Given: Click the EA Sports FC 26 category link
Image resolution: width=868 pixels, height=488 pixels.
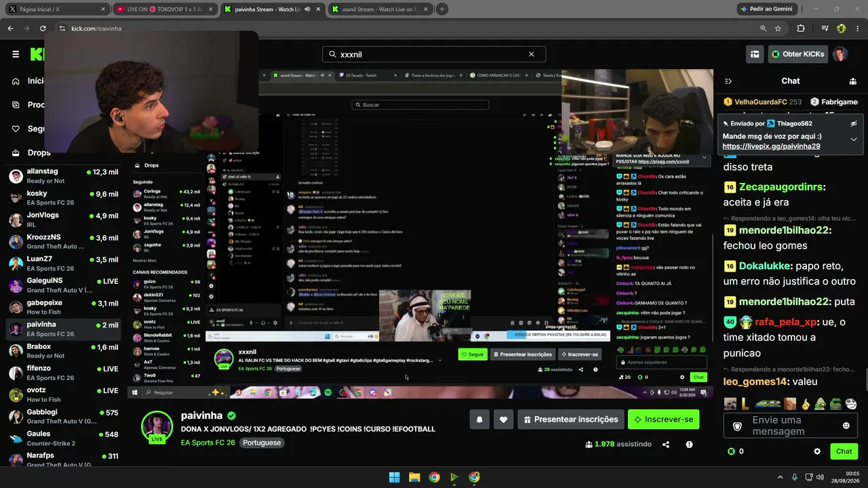Looking at the screenshot, I should click(208, 443).
